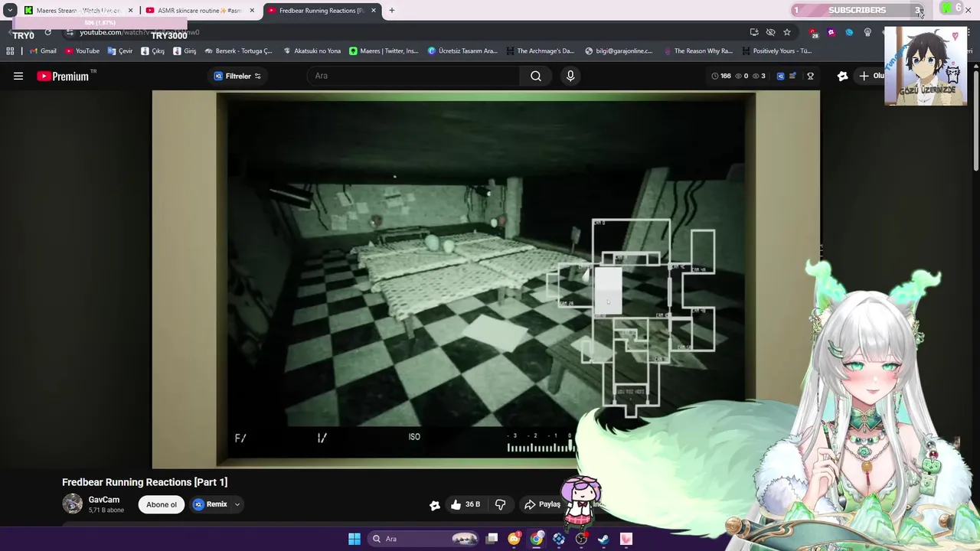
Task: Open Çeviri bookmark
Action: coord(120,51)
